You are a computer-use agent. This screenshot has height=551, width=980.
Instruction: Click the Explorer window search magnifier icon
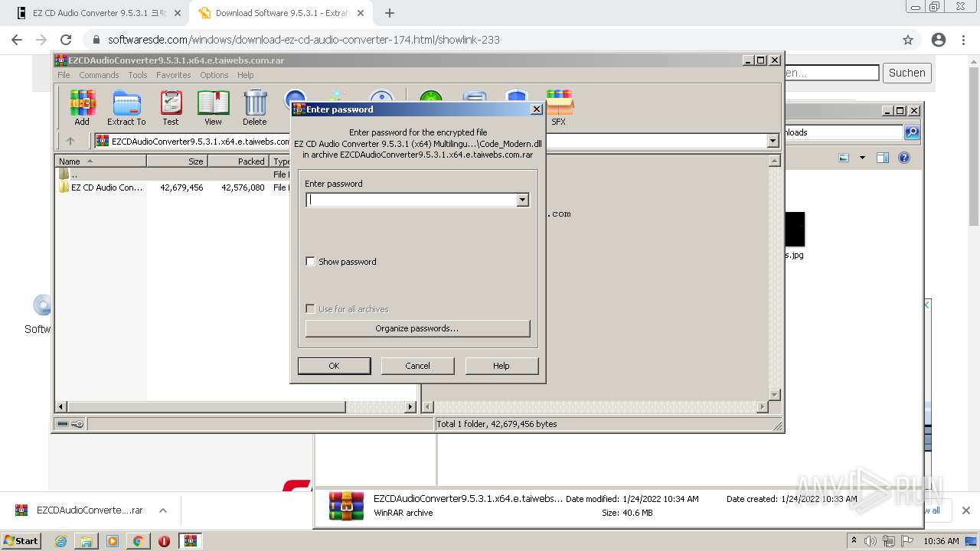[912, 132]
